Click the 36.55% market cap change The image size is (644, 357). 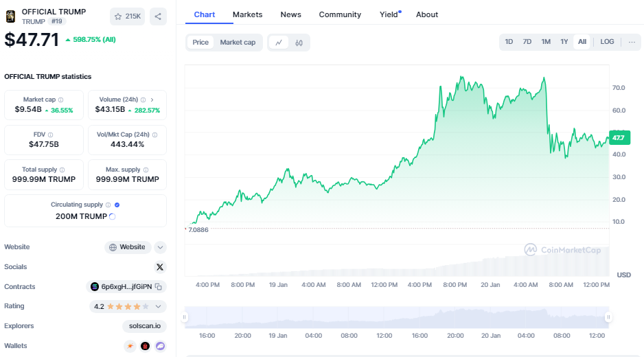tap(62, 111)
